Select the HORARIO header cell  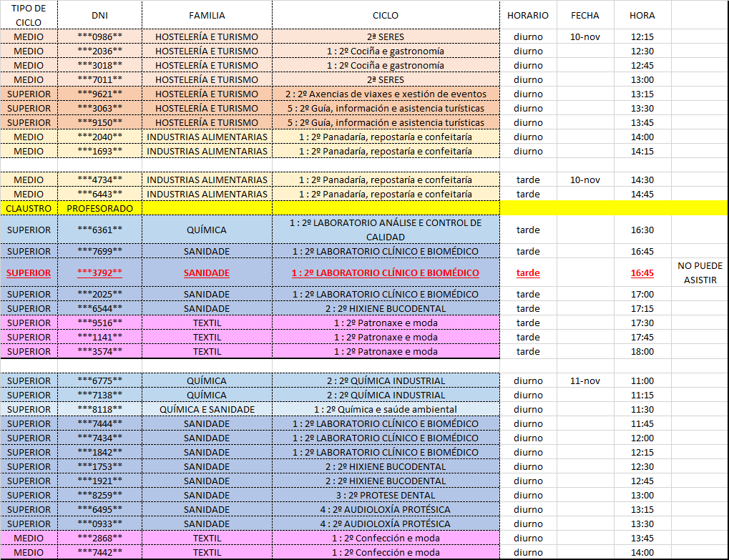(x=527, y=15)
